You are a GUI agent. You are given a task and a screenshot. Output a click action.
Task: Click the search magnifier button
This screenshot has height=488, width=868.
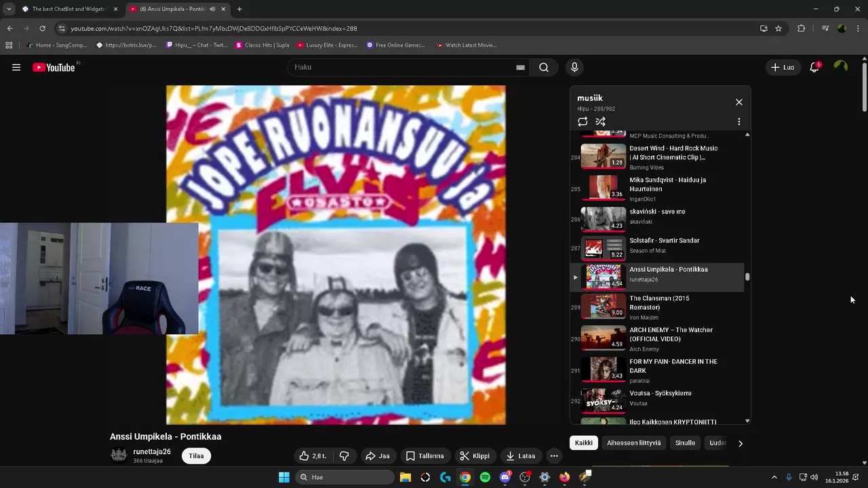click(544, 67)
